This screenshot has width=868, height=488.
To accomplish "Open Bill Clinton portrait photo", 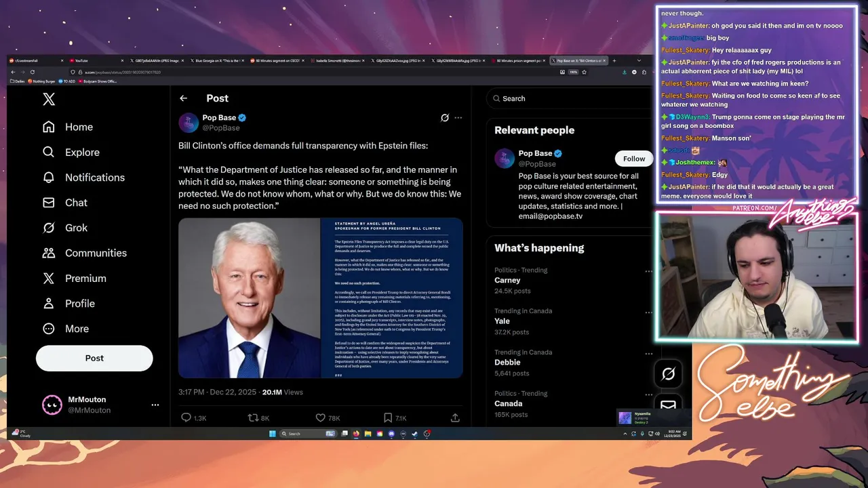I will [249, 298].
